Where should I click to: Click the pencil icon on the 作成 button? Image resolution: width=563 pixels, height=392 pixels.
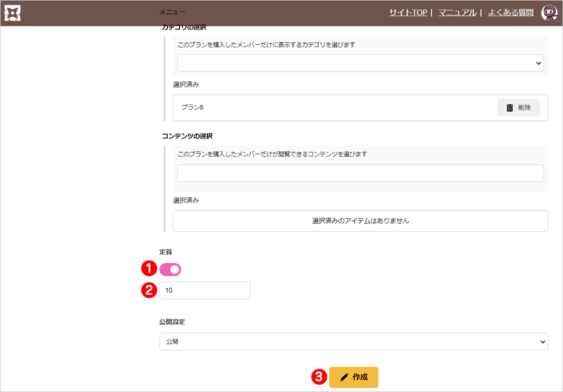point(344,377)
